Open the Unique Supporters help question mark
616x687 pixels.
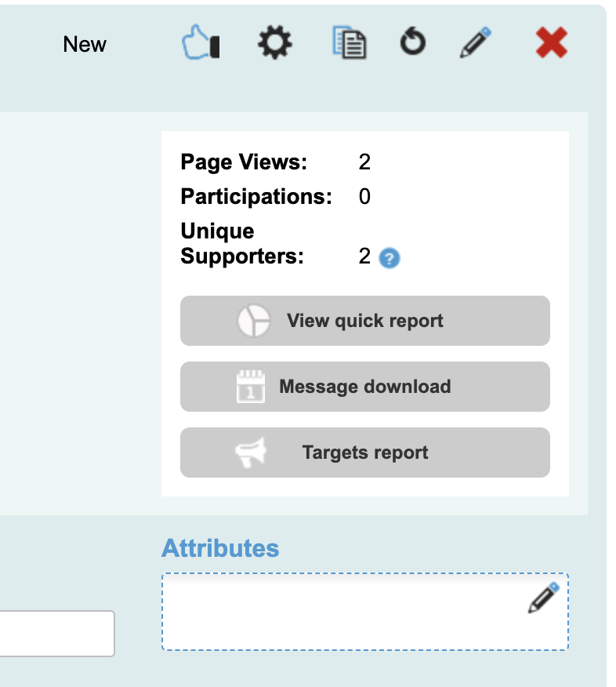click(390, 258)
